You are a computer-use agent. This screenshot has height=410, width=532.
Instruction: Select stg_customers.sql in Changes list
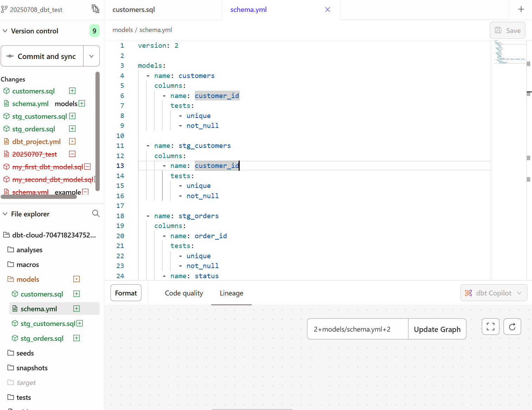(x=39, y=116)
